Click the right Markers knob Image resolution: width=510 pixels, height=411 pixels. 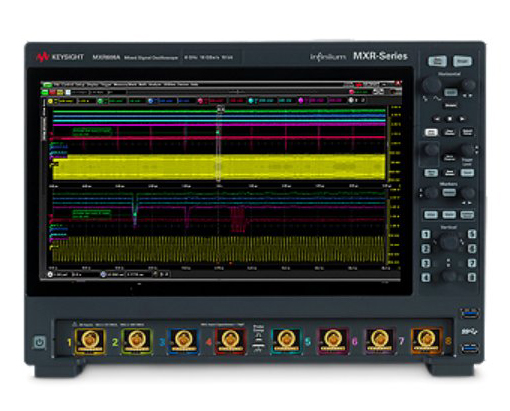(468, 193)
